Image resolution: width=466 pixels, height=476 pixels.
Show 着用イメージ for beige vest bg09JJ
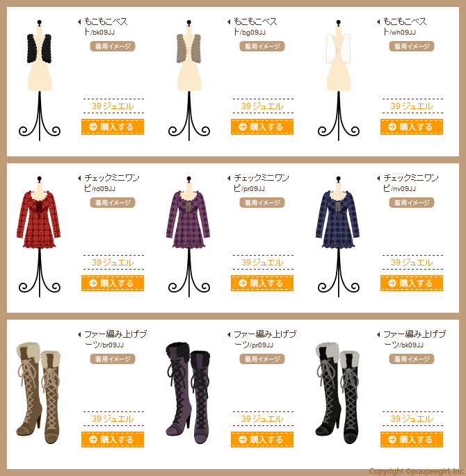click(262, 46)
